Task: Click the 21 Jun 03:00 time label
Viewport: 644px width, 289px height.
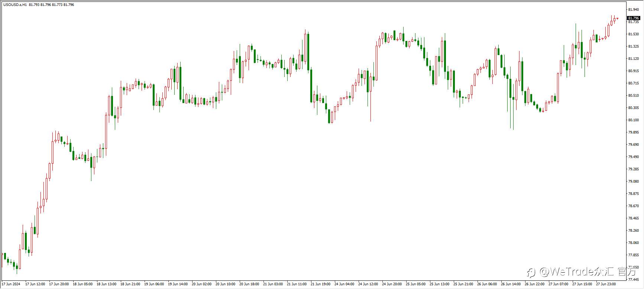Action: coord(273,284)
